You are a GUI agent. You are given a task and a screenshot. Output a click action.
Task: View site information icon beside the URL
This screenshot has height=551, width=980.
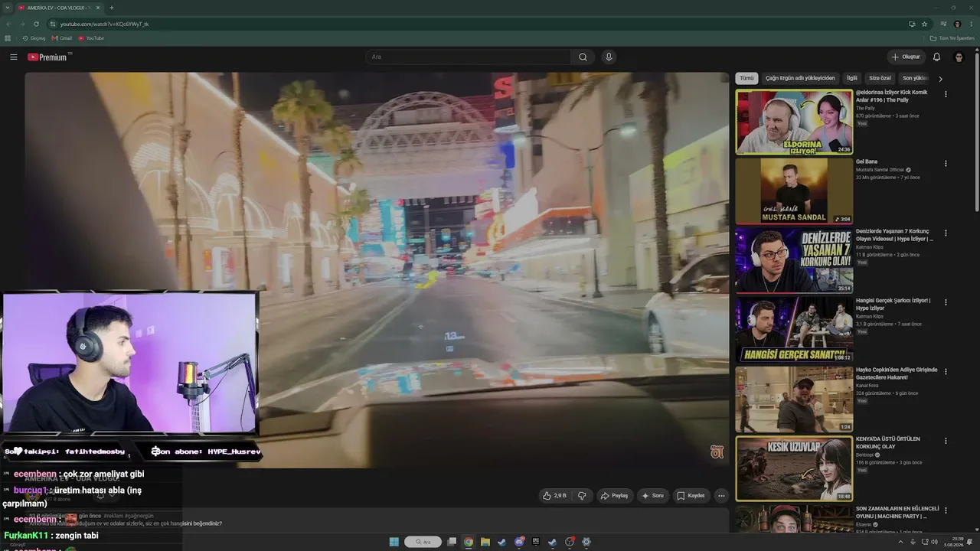point(53,24)
